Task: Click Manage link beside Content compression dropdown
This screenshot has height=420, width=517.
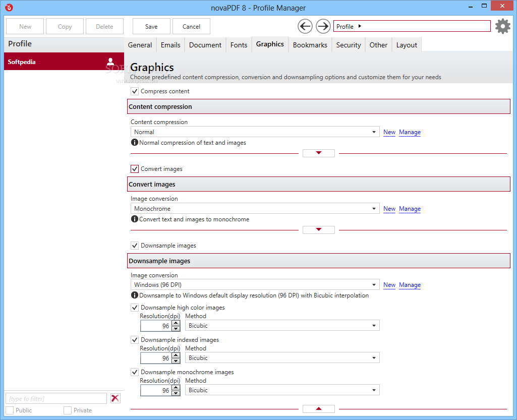Action: click(410, 132)
